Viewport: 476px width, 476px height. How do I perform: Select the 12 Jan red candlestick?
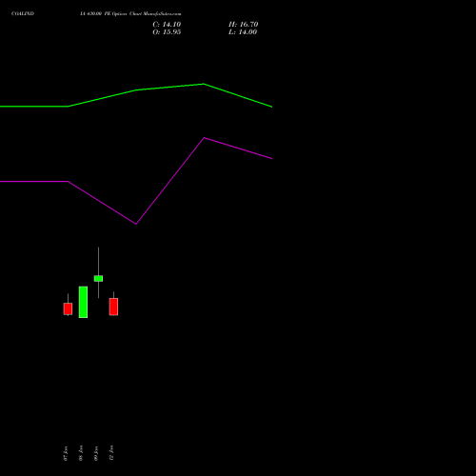[x=113, y=307]
